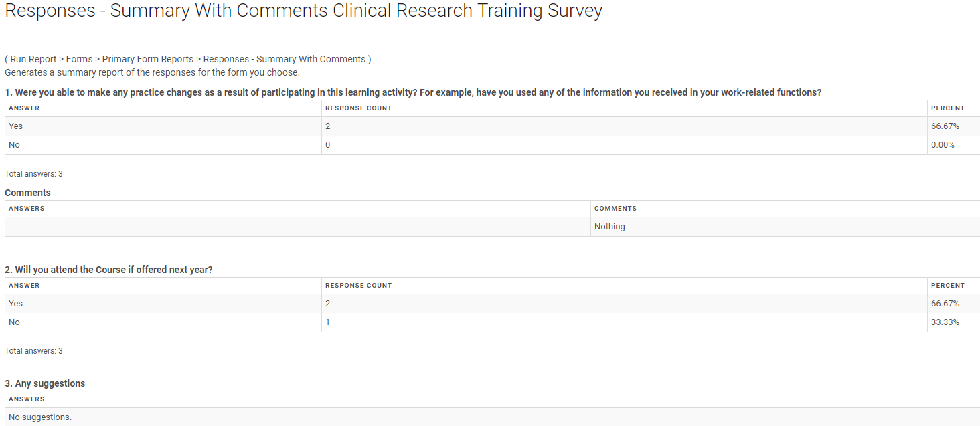Open the "Forms" breadcrumb item
Viewport: 980px width, 426px height.
(79, 59)
